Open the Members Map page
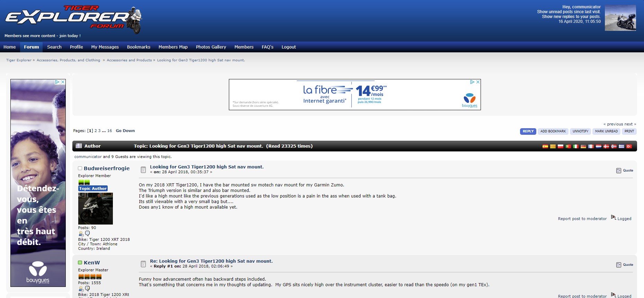The width and height of the screenshot is (644, 298). tap(173, 47)
